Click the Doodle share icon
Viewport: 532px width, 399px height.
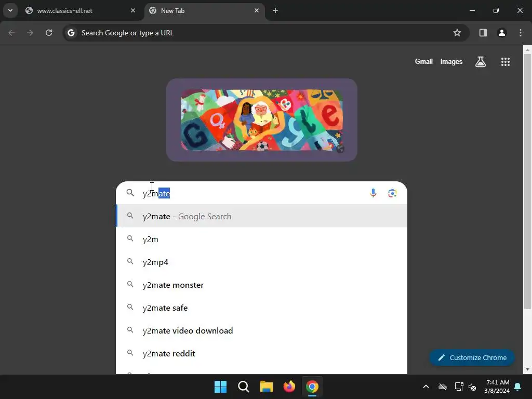pyautogui.click(x=340, y=149)
